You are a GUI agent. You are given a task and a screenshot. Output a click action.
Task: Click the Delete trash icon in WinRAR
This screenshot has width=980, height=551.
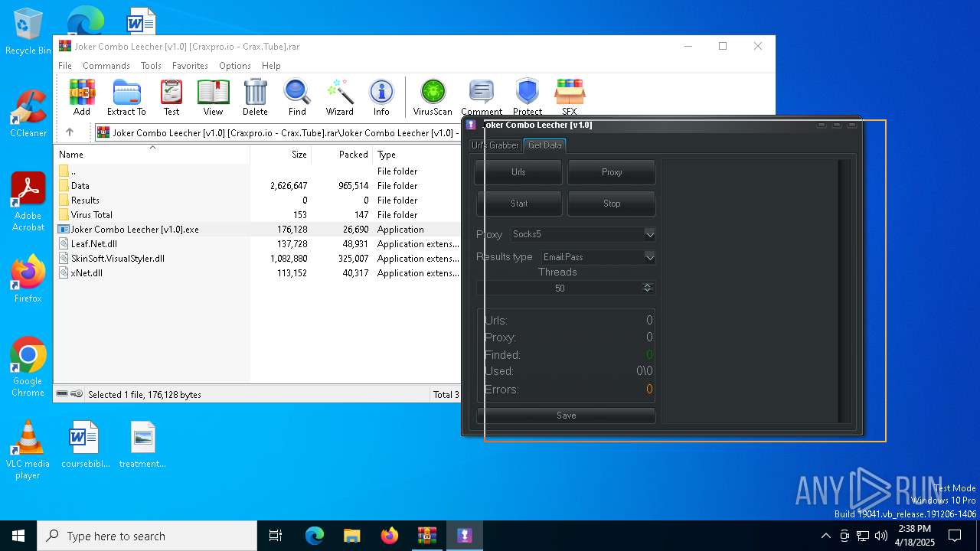(255, 97)
